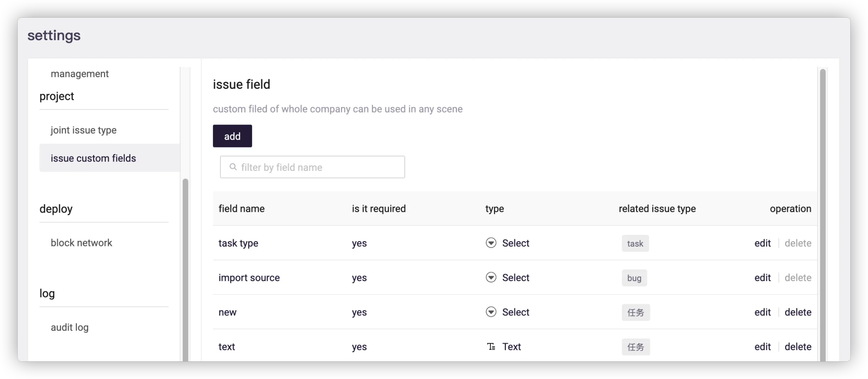Edit the import source field
This screenshot has height=379, width=868.
pos(763,278)
